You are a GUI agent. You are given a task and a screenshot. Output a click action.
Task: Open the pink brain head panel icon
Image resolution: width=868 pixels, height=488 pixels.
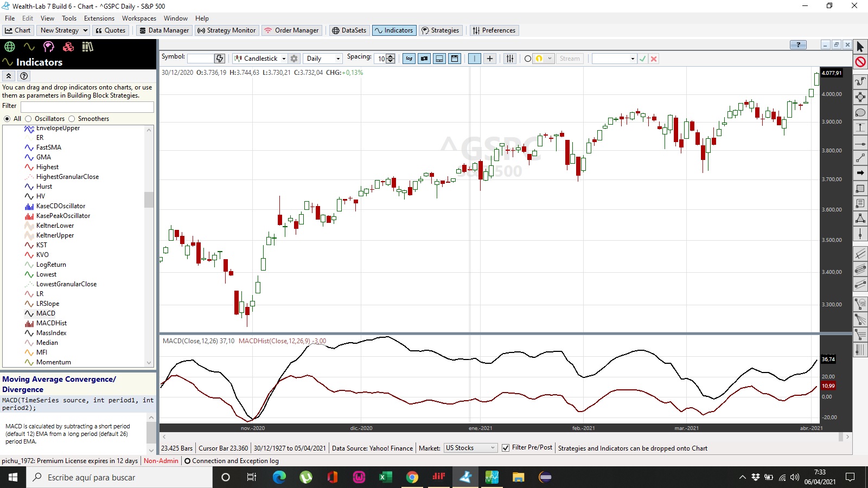[49, 47]
